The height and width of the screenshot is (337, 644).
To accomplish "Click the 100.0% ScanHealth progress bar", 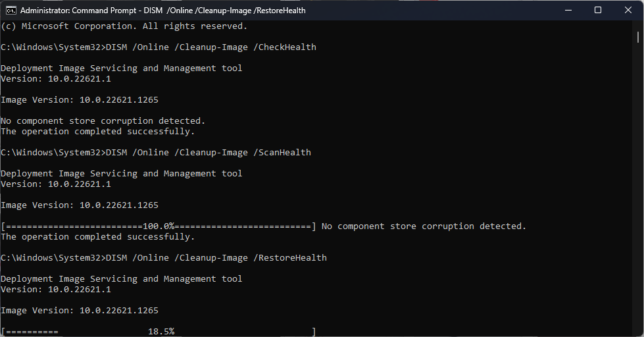I will pos(159,226).
